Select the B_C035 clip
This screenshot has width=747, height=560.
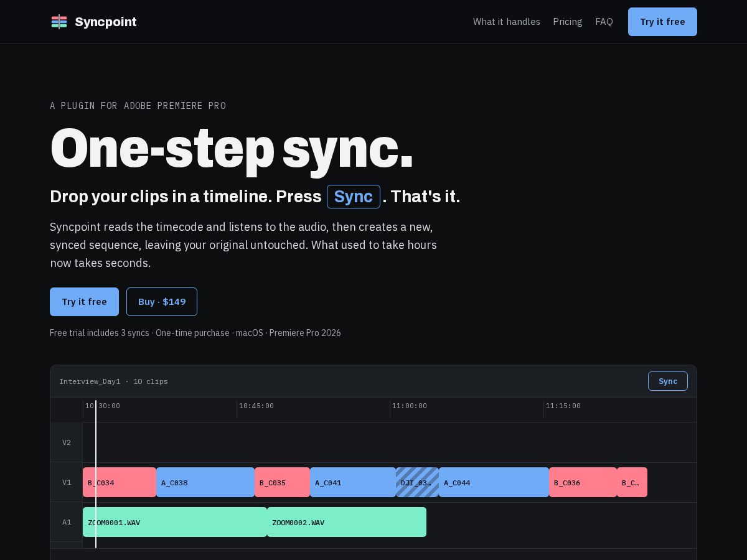click(282, 482)
